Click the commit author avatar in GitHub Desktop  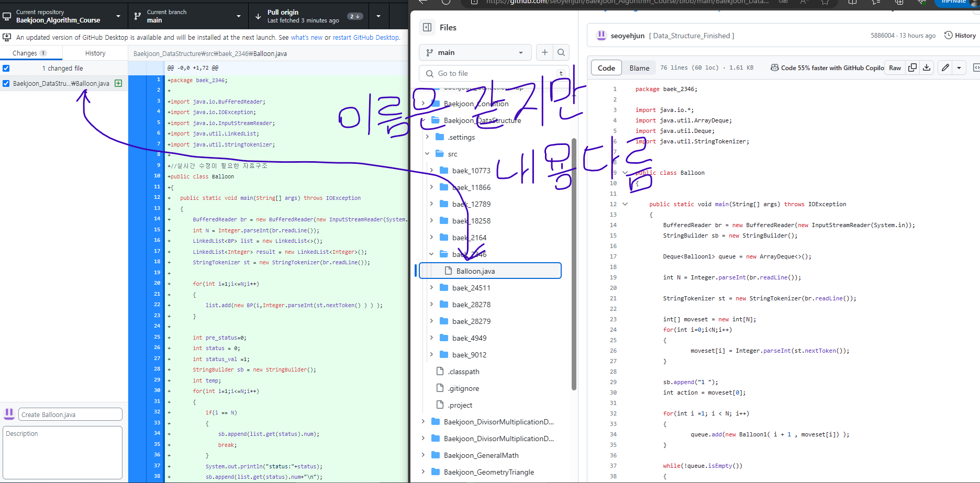coord(9,414)
